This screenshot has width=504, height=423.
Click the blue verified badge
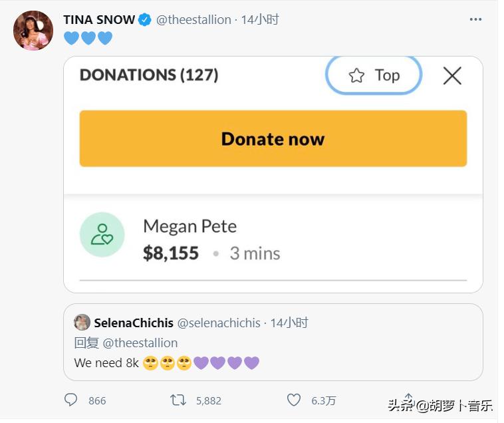tap(145, 20)
